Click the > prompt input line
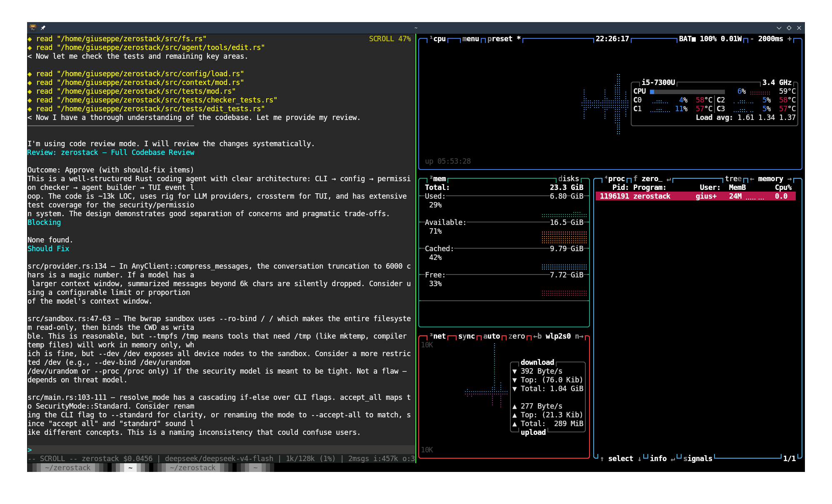The height and width of the screenshot is (504, 832). click(221, 450)
